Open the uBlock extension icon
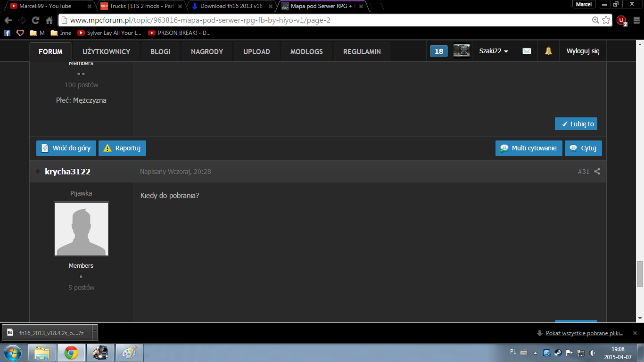Screen dimensions: 644x362 pyautogui.click(x=622, y=20)
